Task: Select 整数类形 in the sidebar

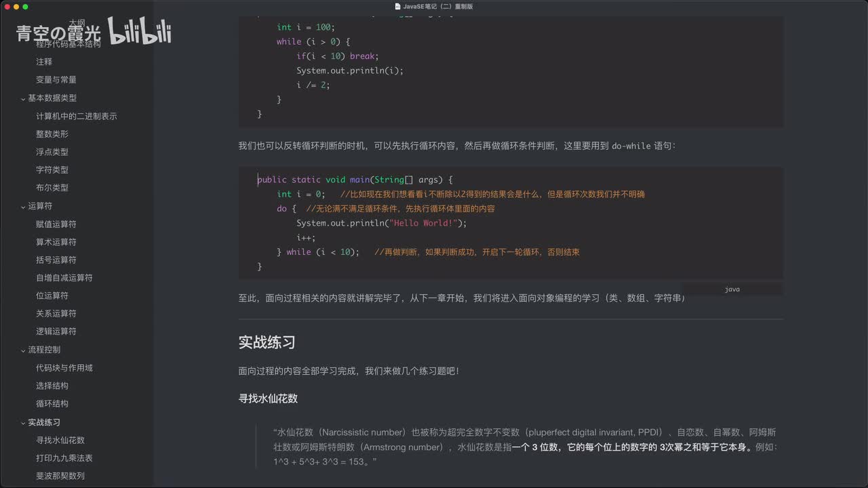Action: pos(52,134)
